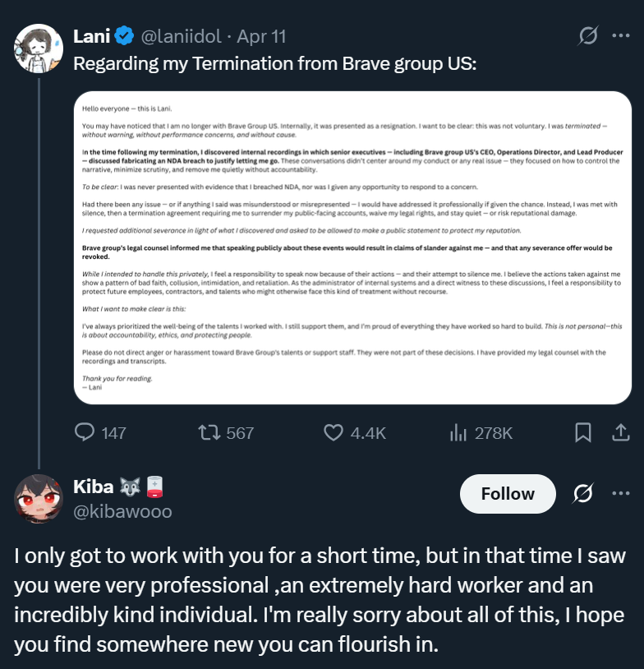This screenshot has width=644, height=669.
Task: Reply to Lani's termination post
Action: coord(85,432)
